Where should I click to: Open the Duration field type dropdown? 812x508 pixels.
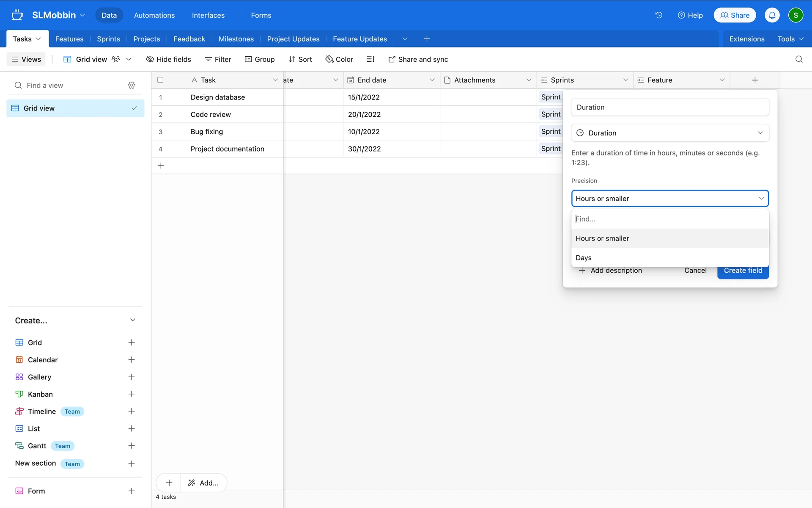[x=669, y=133]
